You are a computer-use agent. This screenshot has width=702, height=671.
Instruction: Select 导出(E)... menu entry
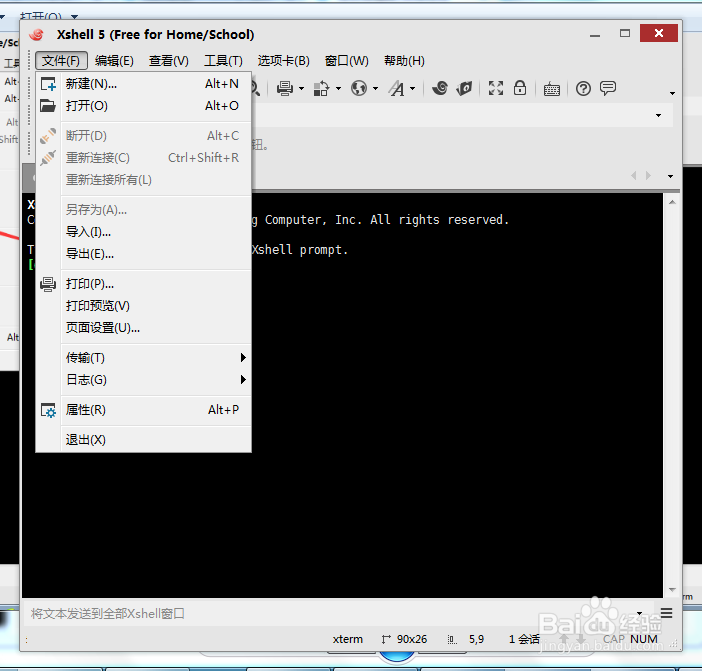[x=143, y=254]
